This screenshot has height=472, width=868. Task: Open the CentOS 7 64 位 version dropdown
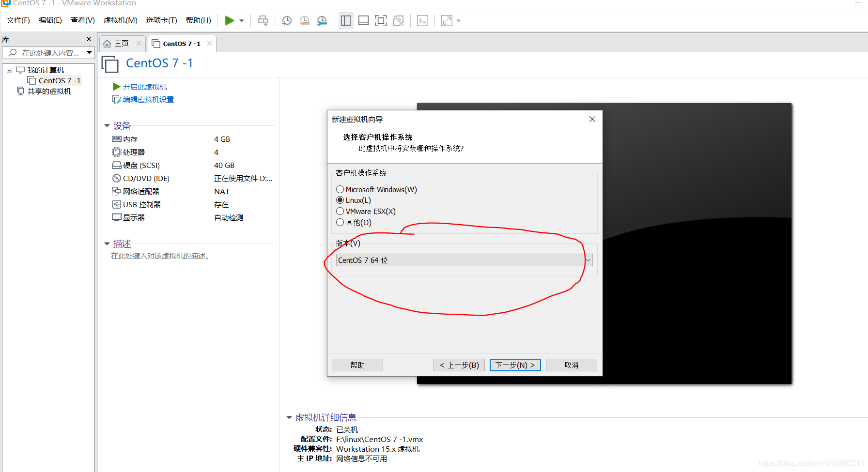coord(464,260)
